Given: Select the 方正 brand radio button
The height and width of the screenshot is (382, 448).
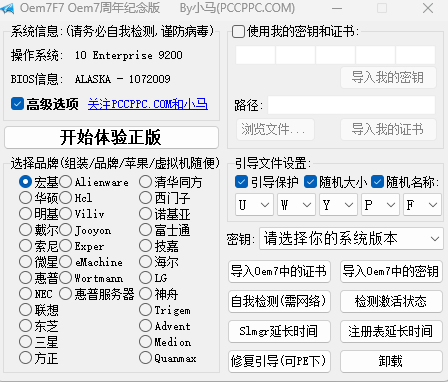Looking at the screenshot, I should 25,358.
